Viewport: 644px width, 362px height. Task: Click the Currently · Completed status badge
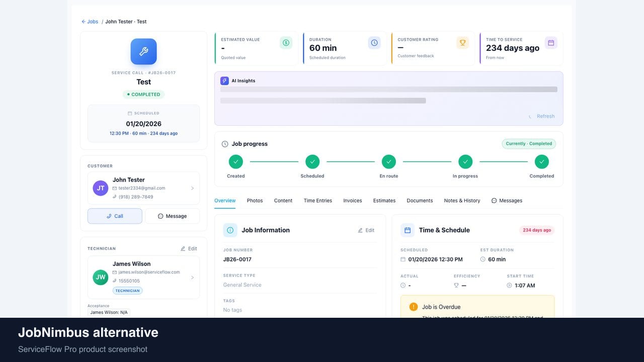[529, 144]
